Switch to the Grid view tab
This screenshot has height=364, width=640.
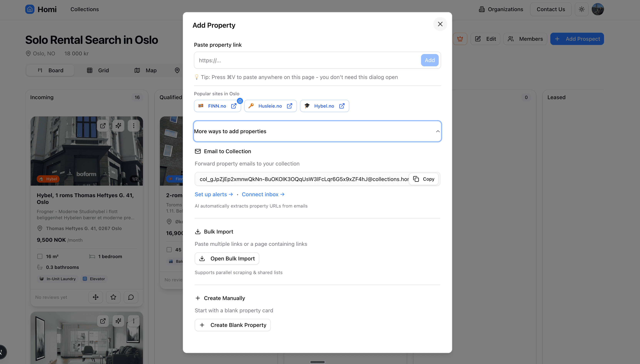[x=98, y=71]
